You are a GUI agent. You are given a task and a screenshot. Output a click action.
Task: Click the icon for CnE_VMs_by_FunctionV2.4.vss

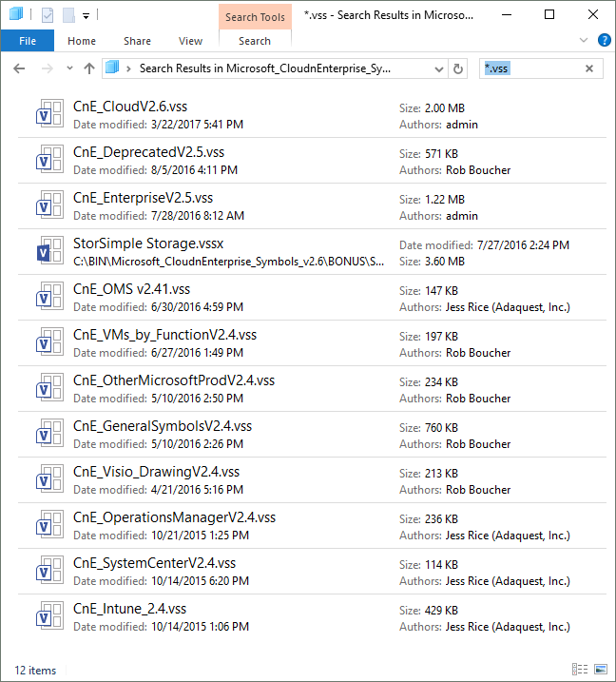(x=49, y=342)
